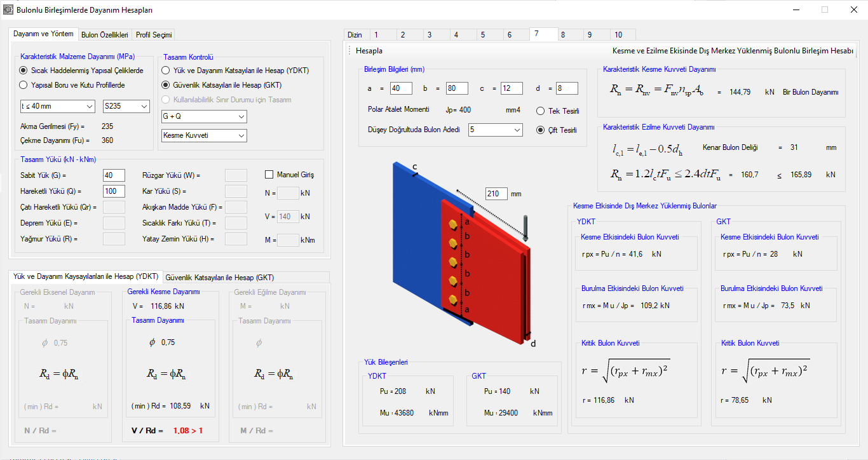Click Kenar Bulon Deliği value 31 mm
Screen dimensions: 868x460
pos(794,147)
